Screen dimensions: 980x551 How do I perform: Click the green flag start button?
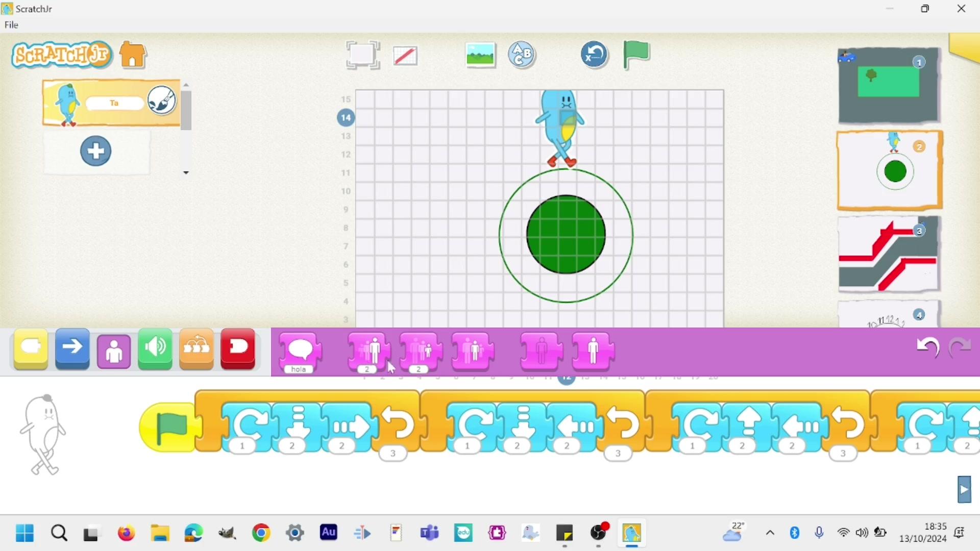pos(636,54)
